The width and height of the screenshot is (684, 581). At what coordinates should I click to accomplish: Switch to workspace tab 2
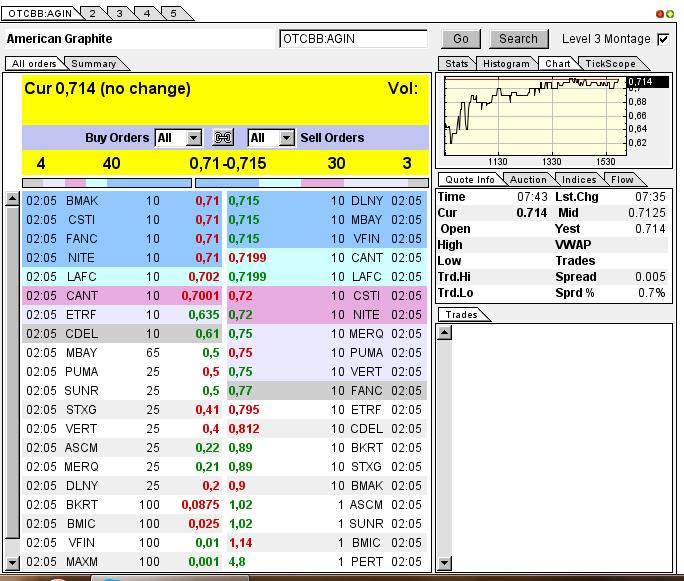point(92,13)
